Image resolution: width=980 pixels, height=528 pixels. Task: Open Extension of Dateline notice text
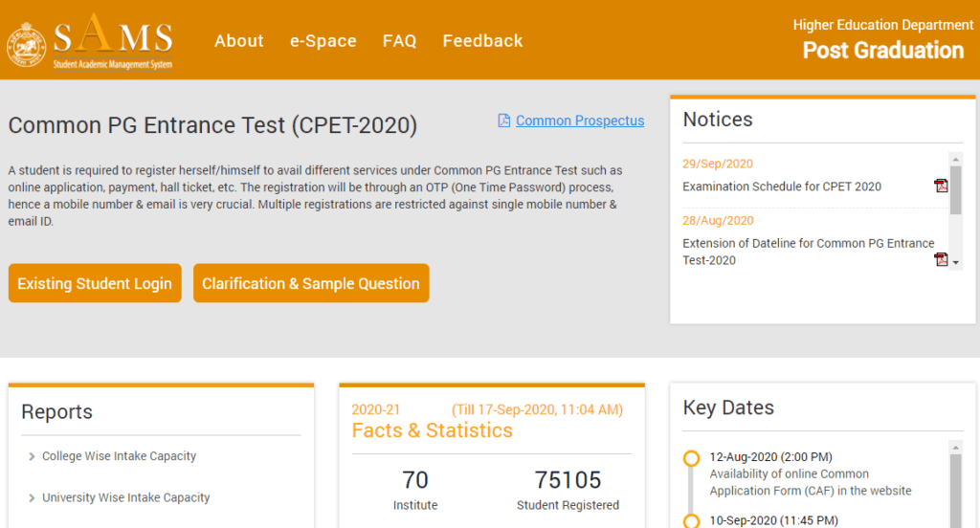pos(808,252)
